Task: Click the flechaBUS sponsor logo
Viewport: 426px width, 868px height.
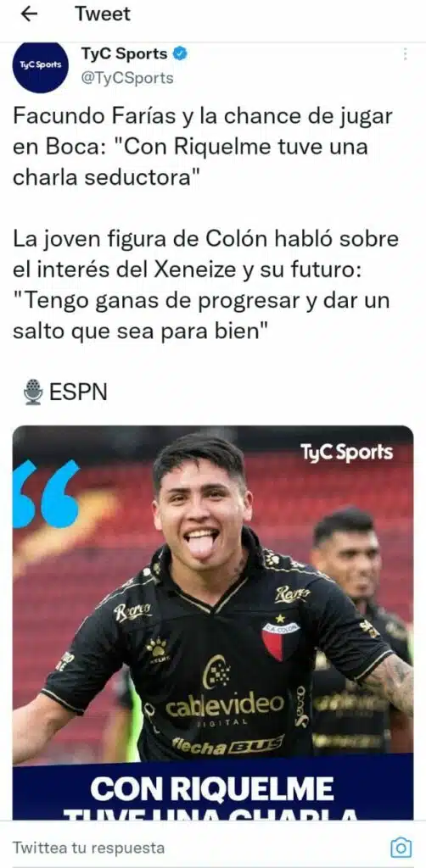Action: pyautogui.click(x=228, y=744)
